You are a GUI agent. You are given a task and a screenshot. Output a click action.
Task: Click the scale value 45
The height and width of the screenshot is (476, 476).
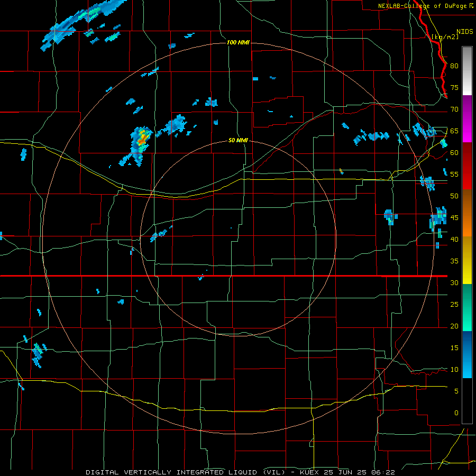pyautogui.click(x=454, y=218)
